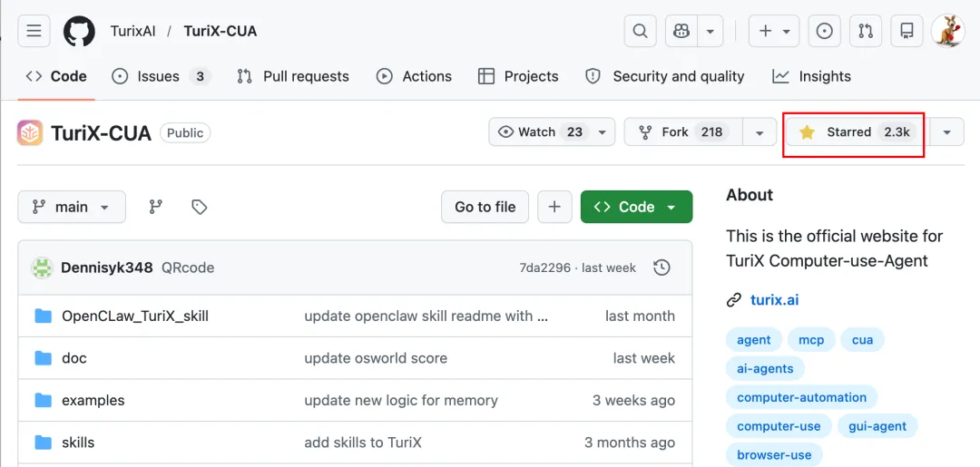Open the pull requests icon in header
Image resolution: width=980 pixels, height=467 pixels.
[x=866, y=31]
